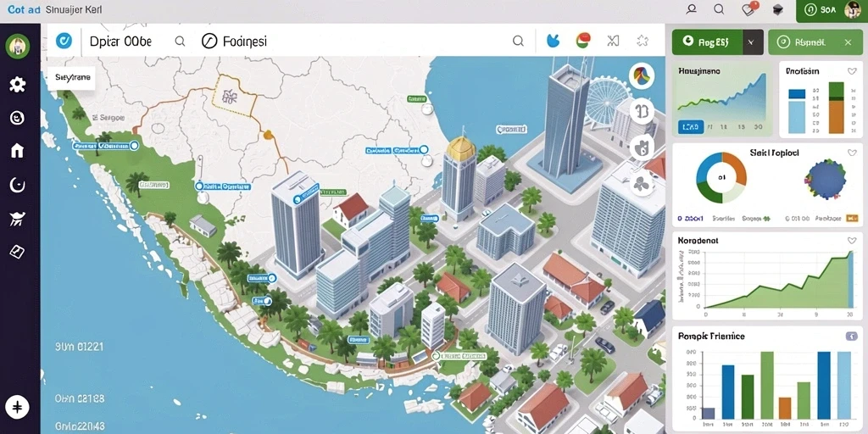This screenshot has height=434, width=868.
Task: Click the Gnlo22043 text on map
Action: [x=79, y=427]
